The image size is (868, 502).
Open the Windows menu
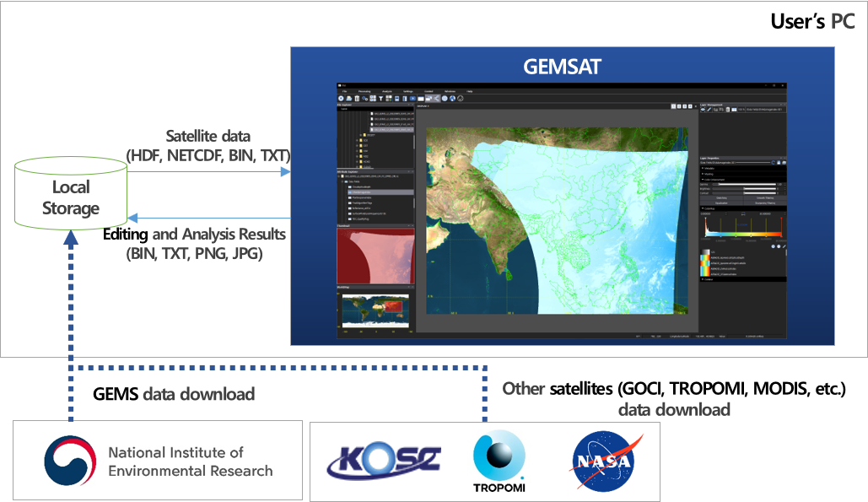(450, 91)
